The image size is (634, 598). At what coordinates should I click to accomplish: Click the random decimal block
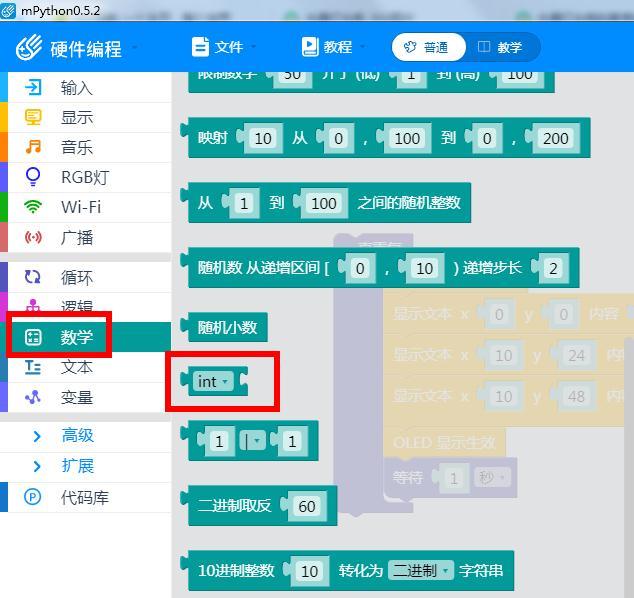228,327
